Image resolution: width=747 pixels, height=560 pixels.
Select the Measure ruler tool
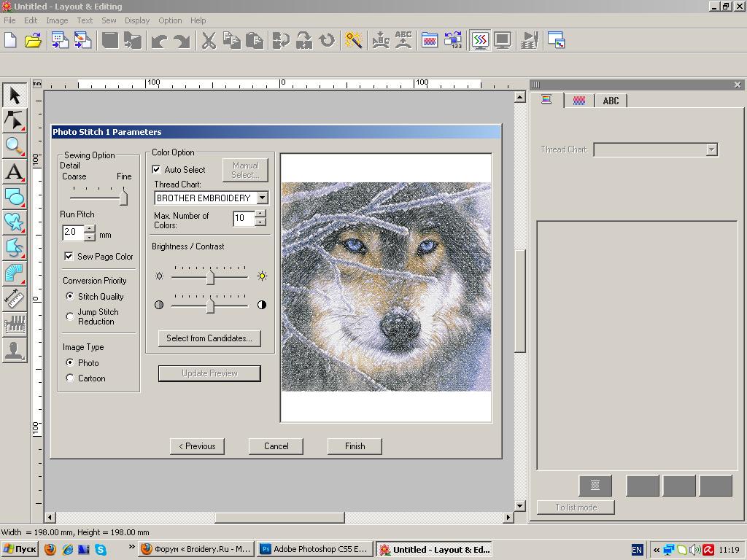click(15, 298)
